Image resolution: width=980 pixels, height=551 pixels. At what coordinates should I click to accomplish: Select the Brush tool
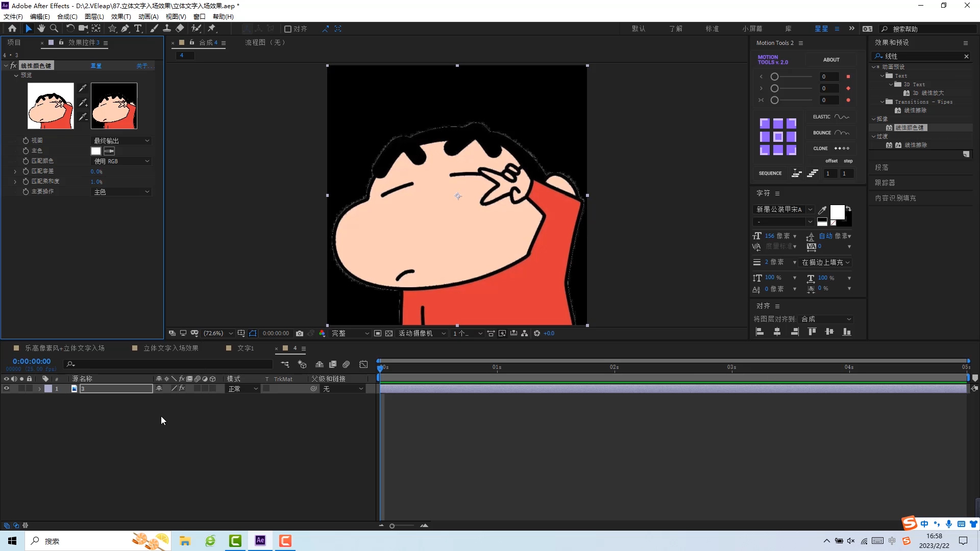[154, 29]
